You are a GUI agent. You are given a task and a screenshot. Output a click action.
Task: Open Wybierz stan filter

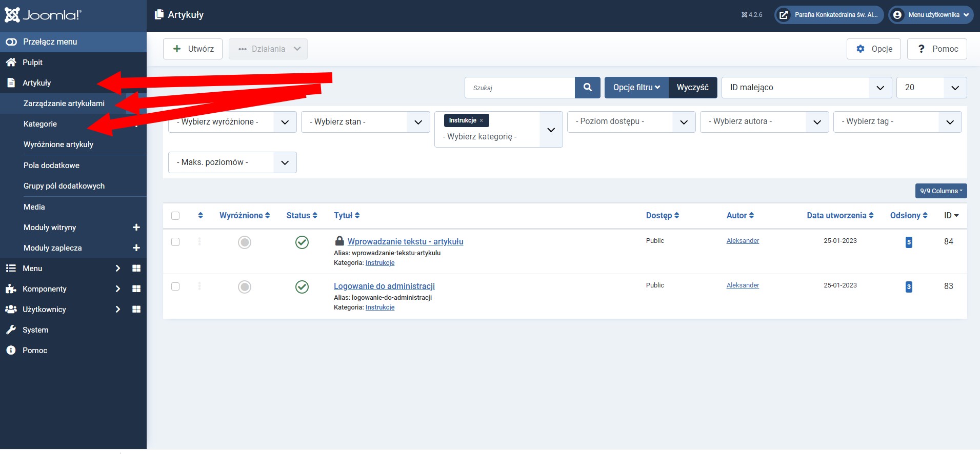365,122
